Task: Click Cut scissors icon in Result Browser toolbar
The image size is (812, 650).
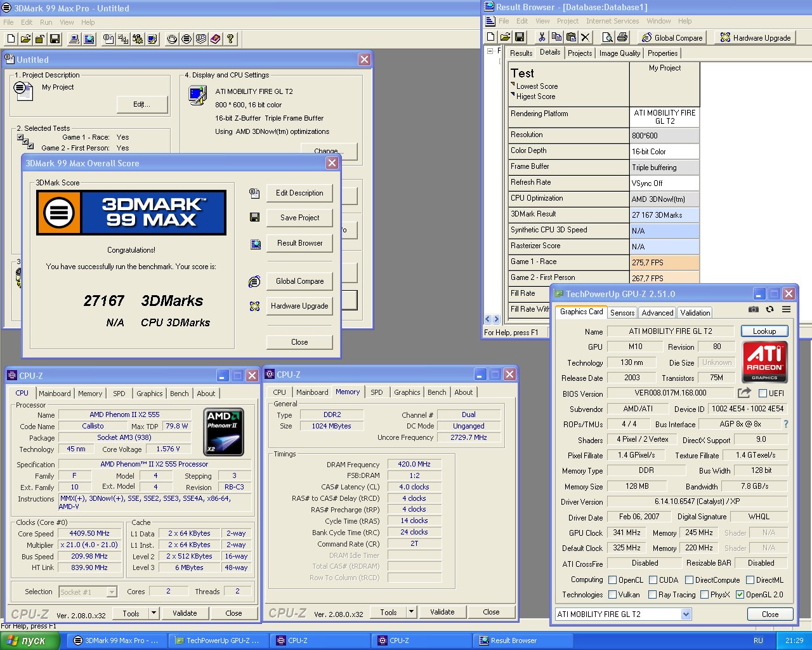Action: [542, 37]
